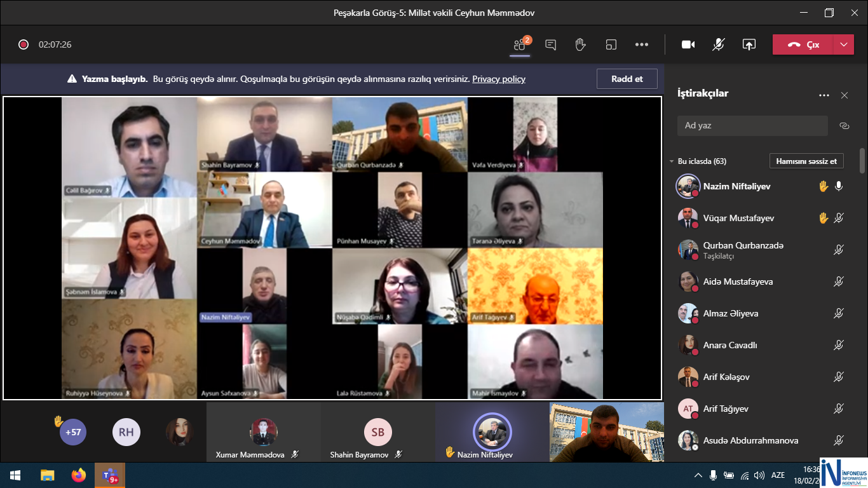The height and width of the screenshot is (488, 868).
Task: Collapse the "Bu iclasda (63)" section
Action: 672,161
